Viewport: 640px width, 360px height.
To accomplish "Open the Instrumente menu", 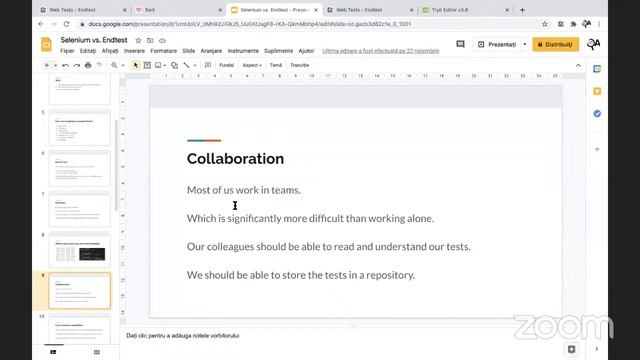I will (x=243, y=51).
